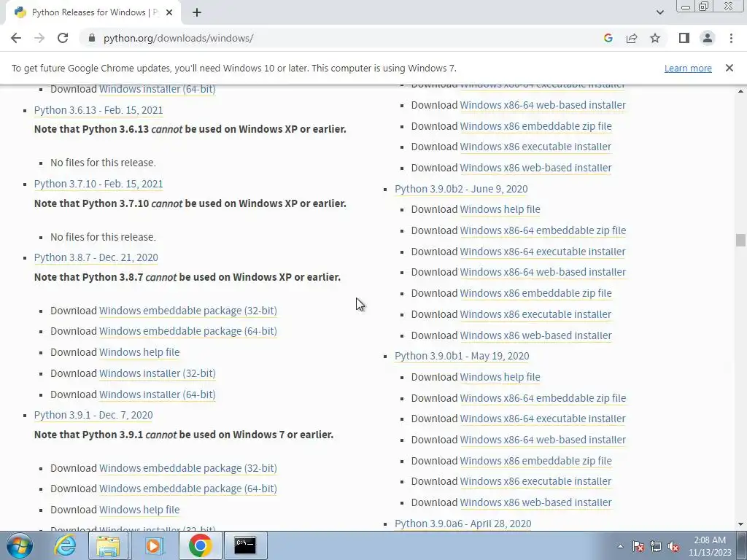
Task: Open the network tray icon
Action: (656, 546)
